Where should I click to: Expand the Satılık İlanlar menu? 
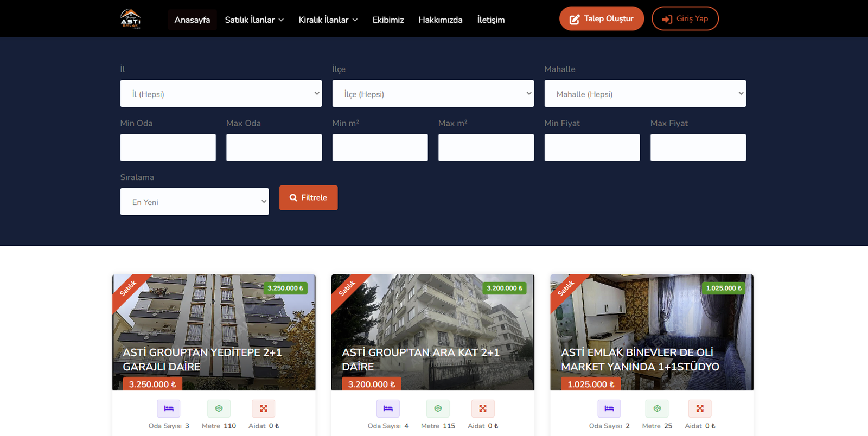(254, 20)
